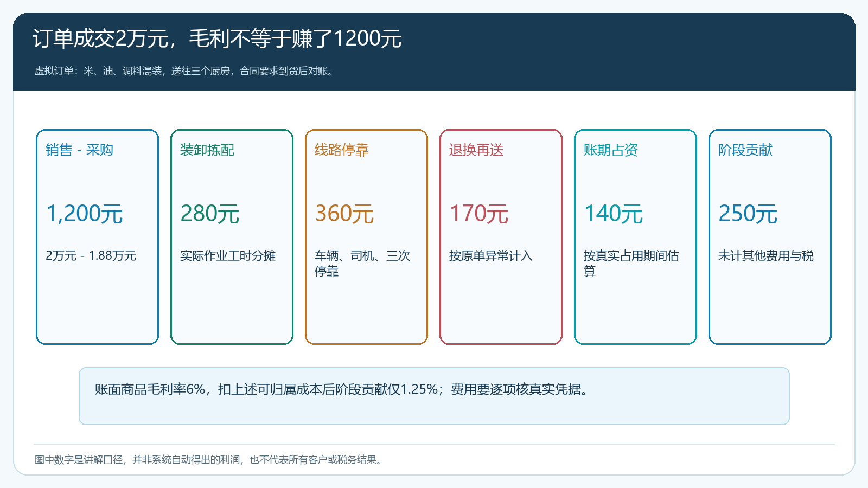Viewport: 868px width, 488px height.
Task: Click the 2万元 - 1.88万元 note
Action: click(x=91, y=255)
